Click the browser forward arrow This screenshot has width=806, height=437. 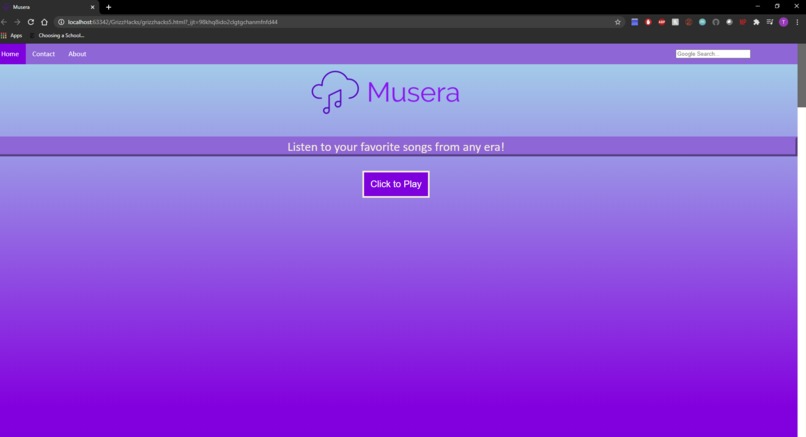(x=17, y=22)
